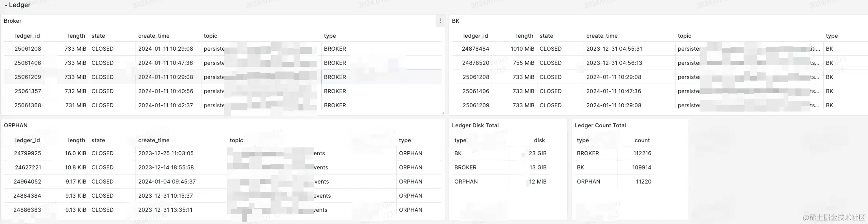This screenshot has height=224, width=868.
Task: Click create time 2024-01-11 10:42:37
Action: pos(166,105)
